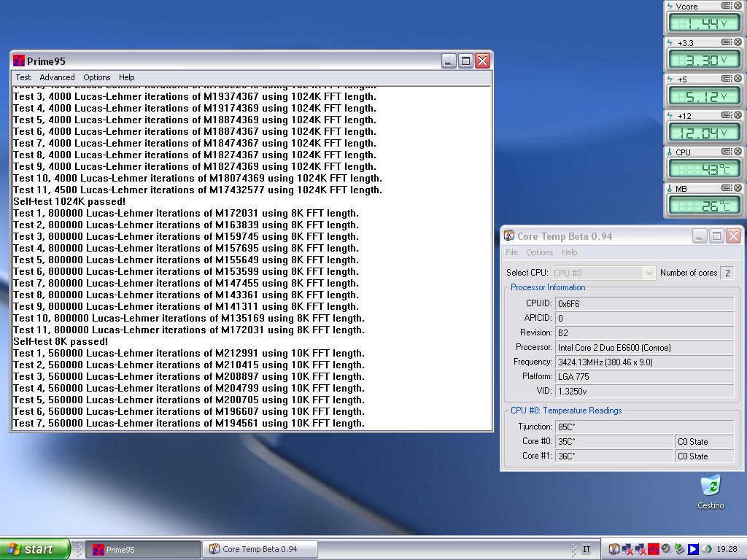Click the Safely Remove Hardware tray icon
The width and height of the screenshot is (747, 560).
(x=679, y=550)
